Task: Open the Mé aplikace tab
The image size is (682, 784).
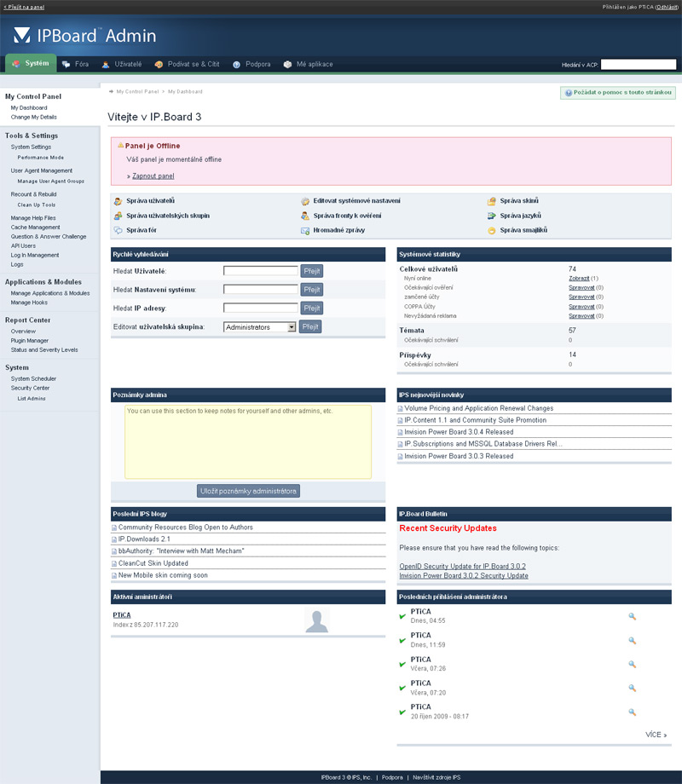Action: tap(309, 64)
